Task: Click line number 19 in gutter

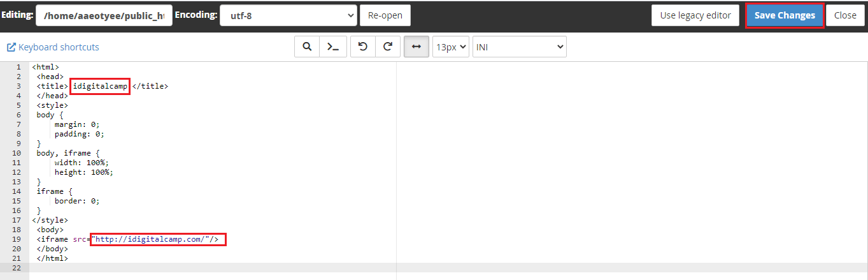Action: [x=17, y=239]
